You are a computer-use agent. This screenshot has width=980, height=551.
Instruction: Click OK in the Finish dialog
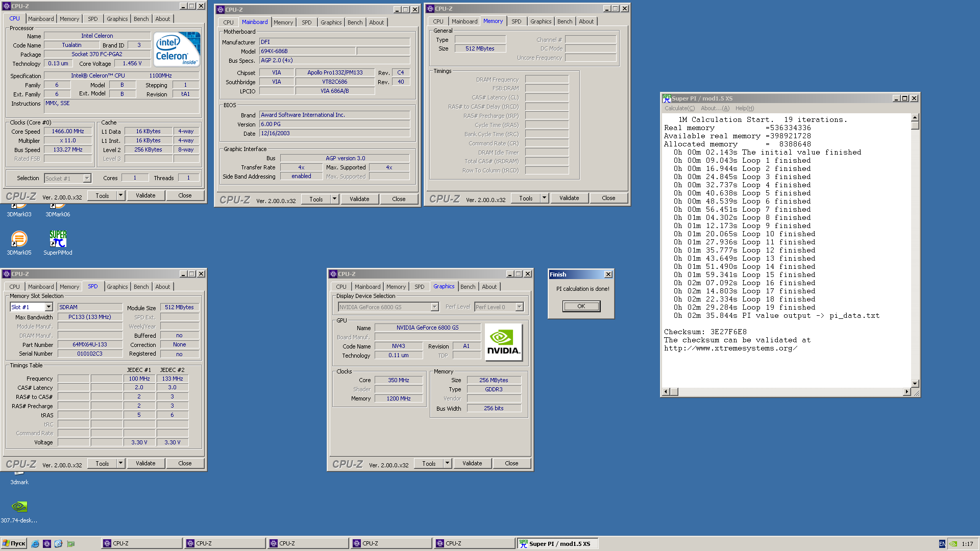[x=581, y=306]
